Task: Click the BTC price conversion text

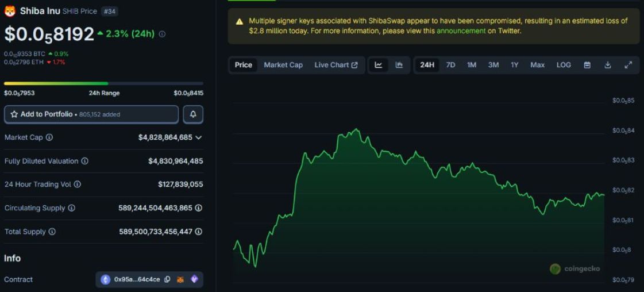Action: click(x=25, y=54)
